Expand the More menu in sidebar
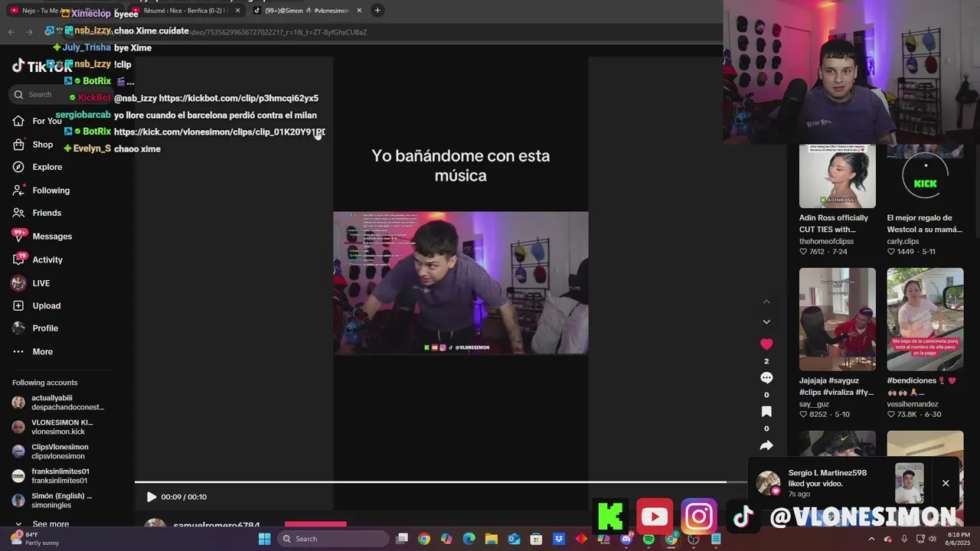This screenshot has width=980, height=551. pyautogui.click(x=33, y=351)
